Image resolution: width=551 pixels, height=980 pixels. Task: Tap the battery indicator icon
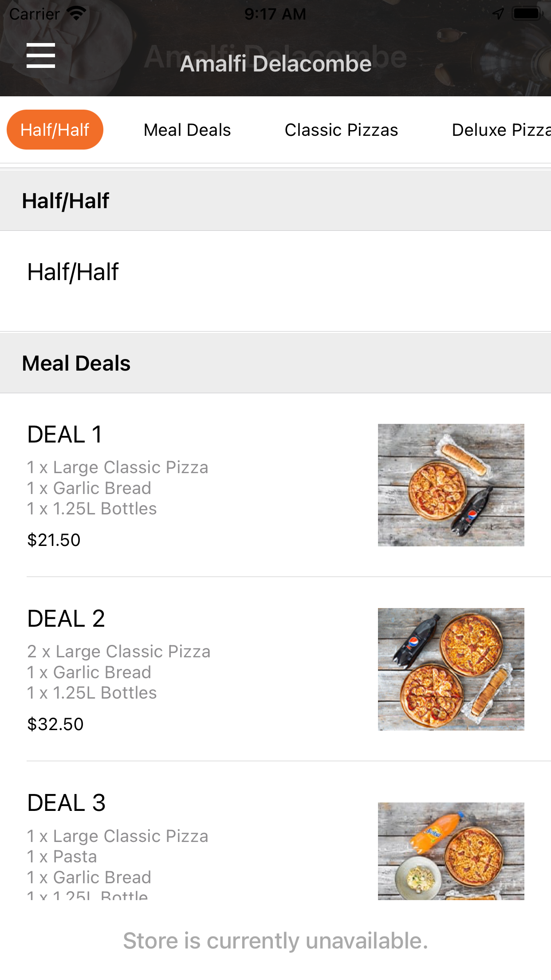click(527, 14)
